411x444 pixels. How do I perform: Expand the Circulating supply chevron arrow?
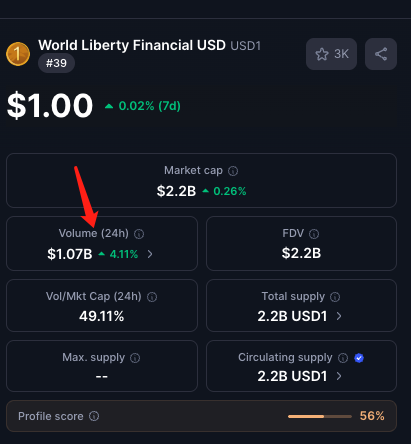(x=339, y=376)
